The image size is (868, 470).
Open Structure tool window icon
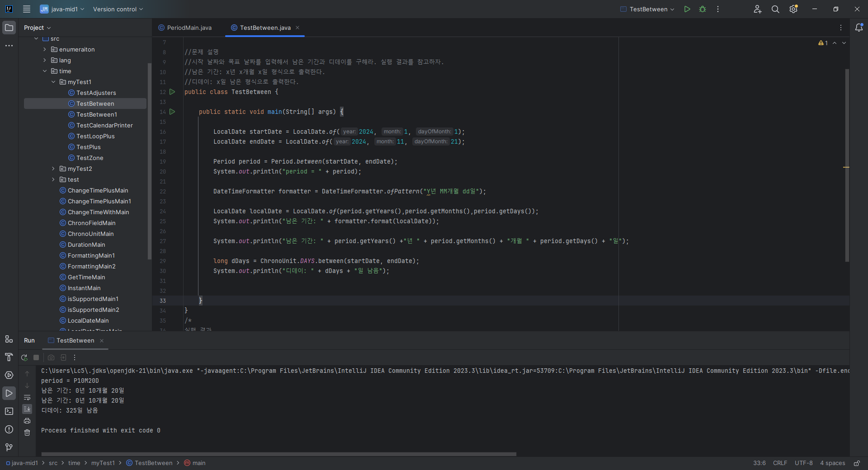click(x=9, y=339)
